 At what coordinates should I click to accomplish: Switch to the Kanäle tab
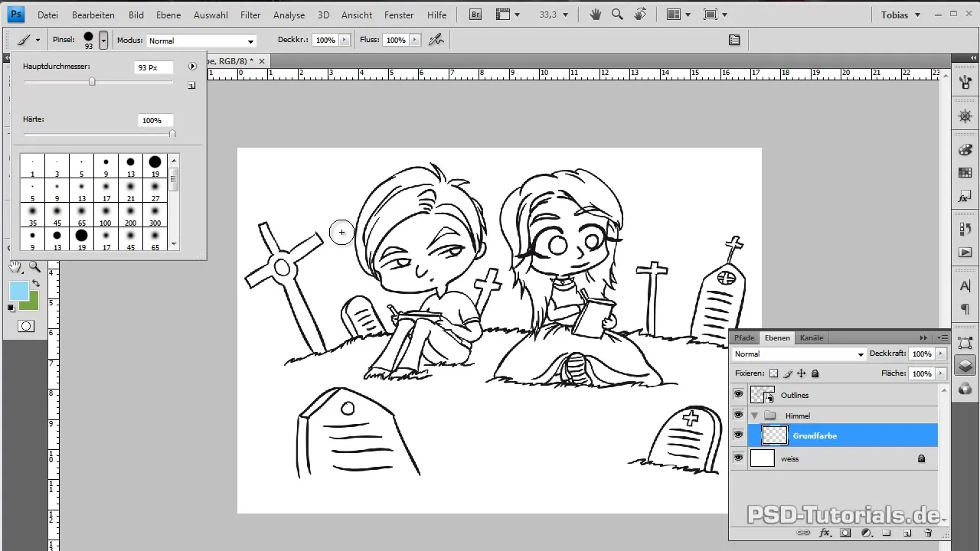click(x=812, y=337)
